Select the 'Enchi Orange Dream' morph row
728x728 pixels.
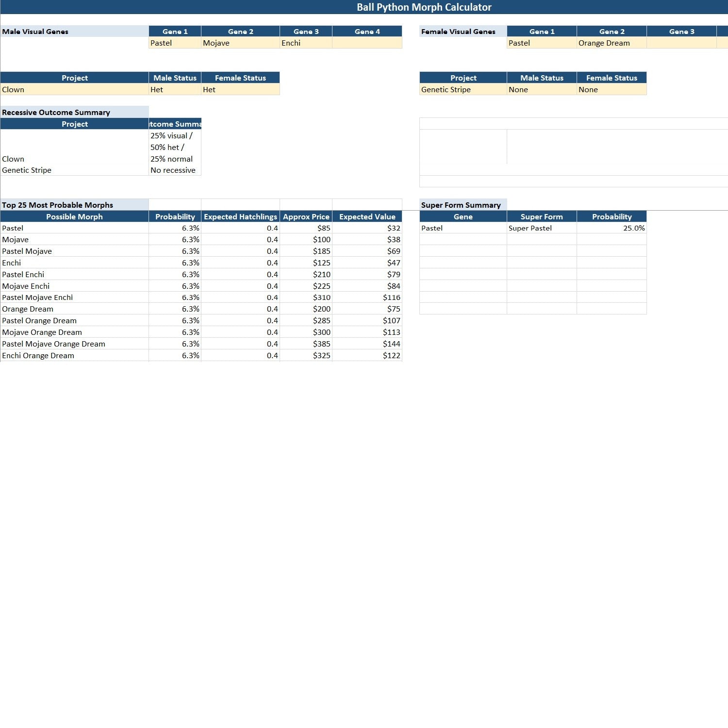(201, 355)
